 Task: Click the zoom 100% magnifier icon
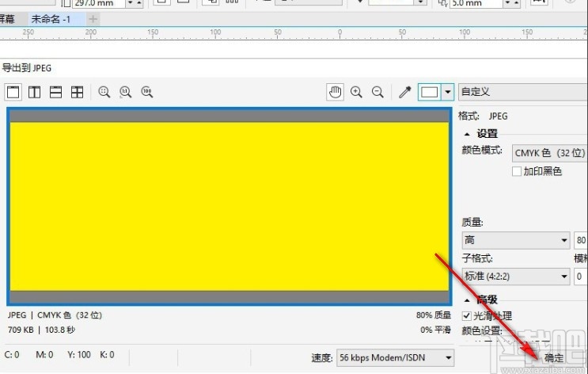tap(146, 92)
